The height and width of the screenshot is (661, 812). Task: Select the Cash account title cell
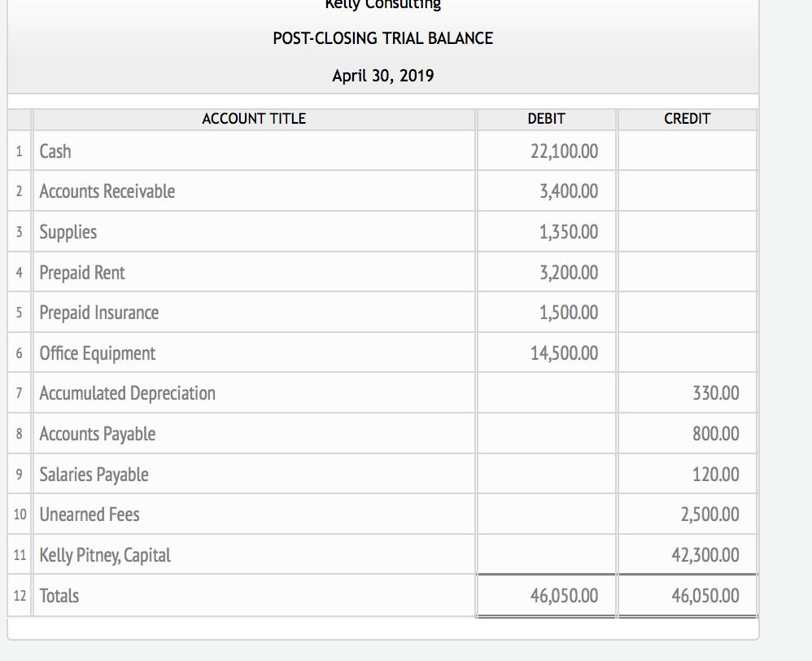click(x=254, y=151)
